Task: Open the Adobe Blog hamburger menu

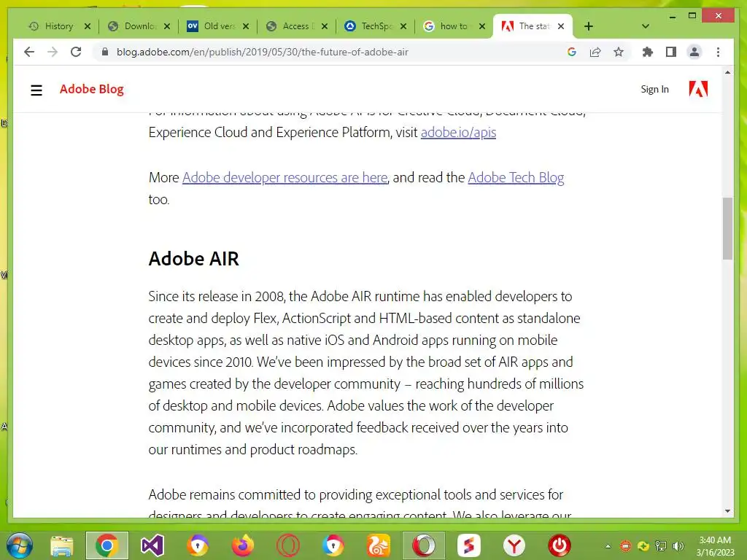Action: (x=36, y=90)
